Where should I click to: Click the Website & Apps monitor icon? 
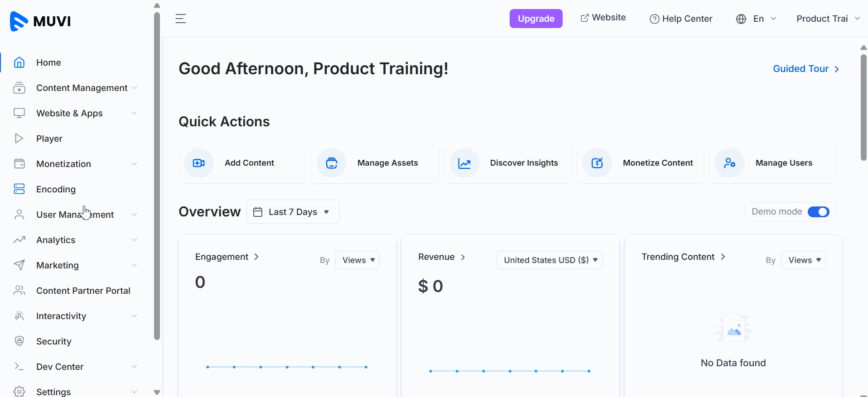[19, 113]
